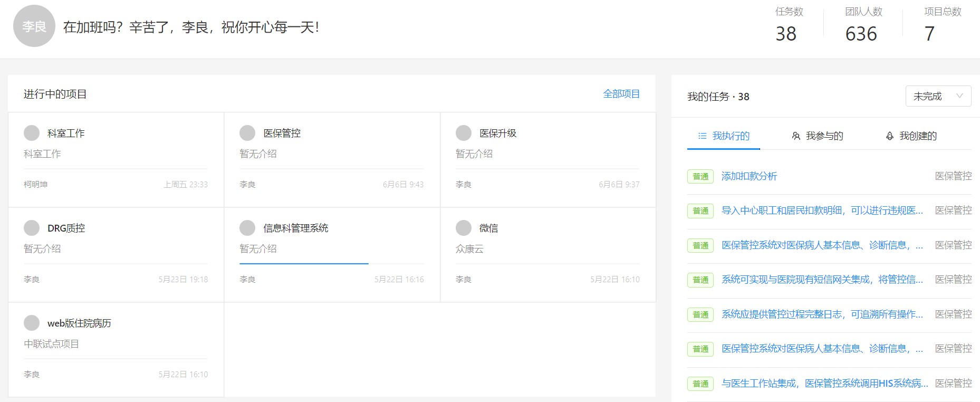Image resolution: width=980 pixels, height=402 pixels.
Task: Click the 任务数 38 statistic
Action: (x=788, y=25)
